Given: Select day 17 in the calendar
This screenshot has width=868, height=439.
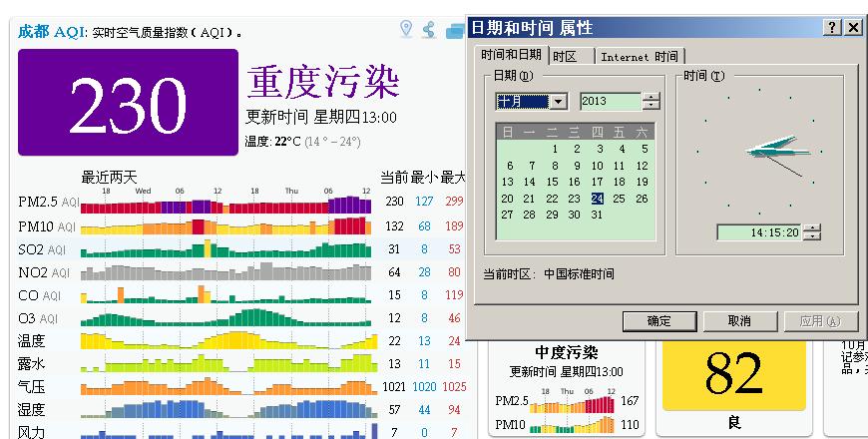Looking at the screenshot, I should [597, 182].
